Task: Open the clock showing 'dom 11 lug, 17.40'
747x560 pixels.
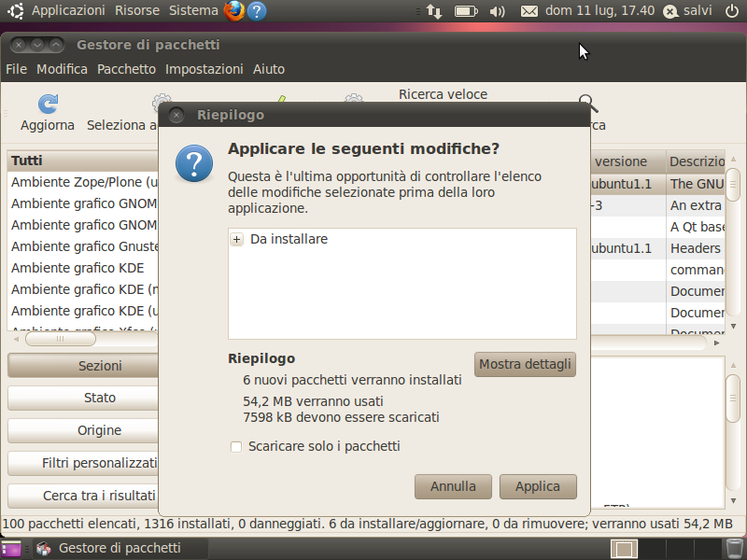Action: (x=599, y=10)
